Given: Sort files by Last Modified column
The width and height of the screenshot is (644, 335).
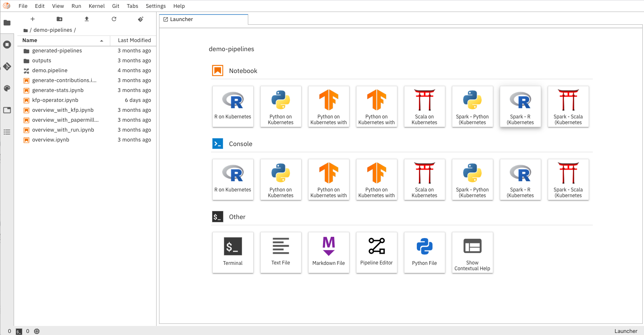Looking at the screenshot, I should (x=134, y=40).
